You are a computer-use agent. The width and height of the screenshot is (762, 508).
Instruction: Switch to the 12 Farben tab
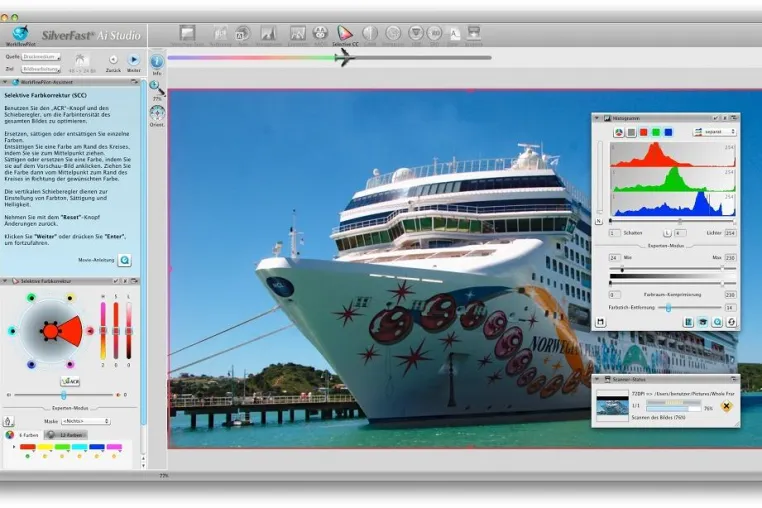[67, 435]
